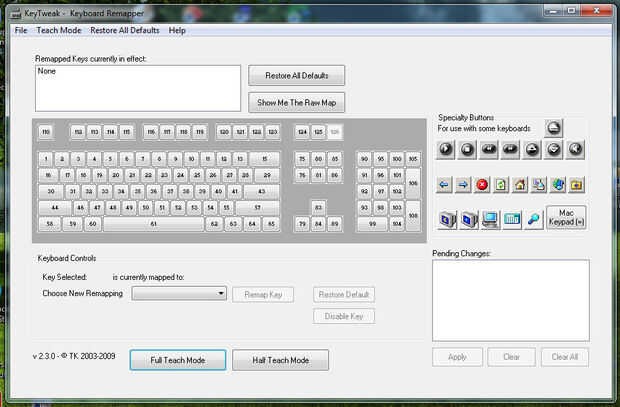Click the second monitor specialty icon
The width and height of the screenshot is (620, 407).
(469, 219)
